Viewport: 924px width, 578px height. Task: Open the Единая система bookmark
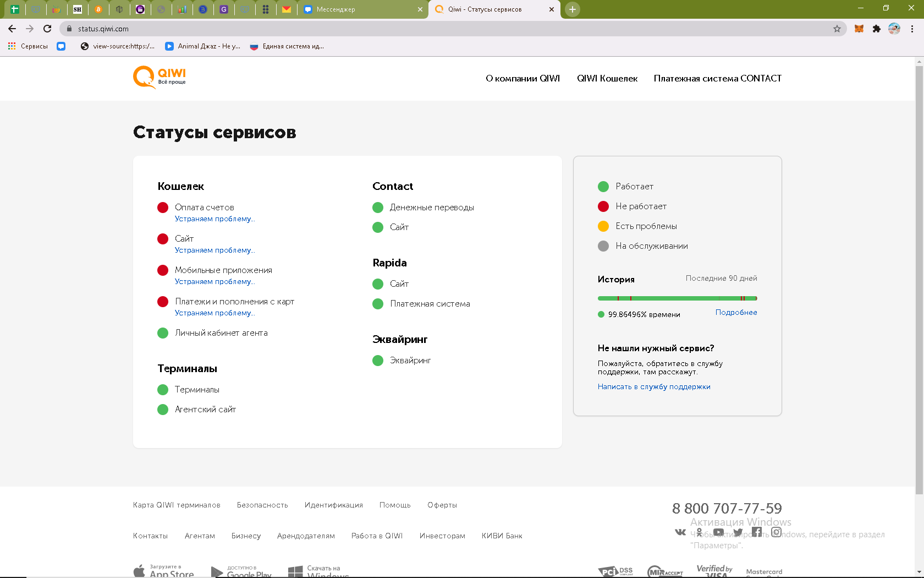(287, 46)
